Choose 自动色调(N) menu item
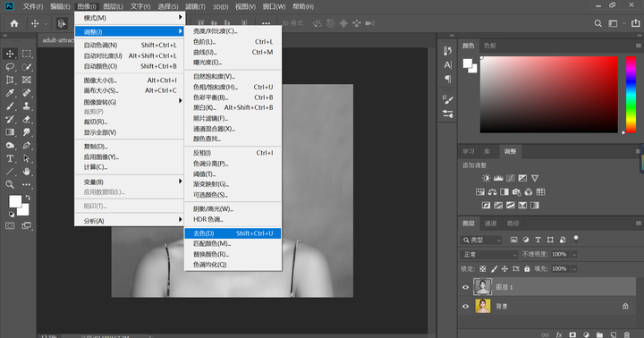The height and width of the screenshot is (338, 644). point(130,46)
